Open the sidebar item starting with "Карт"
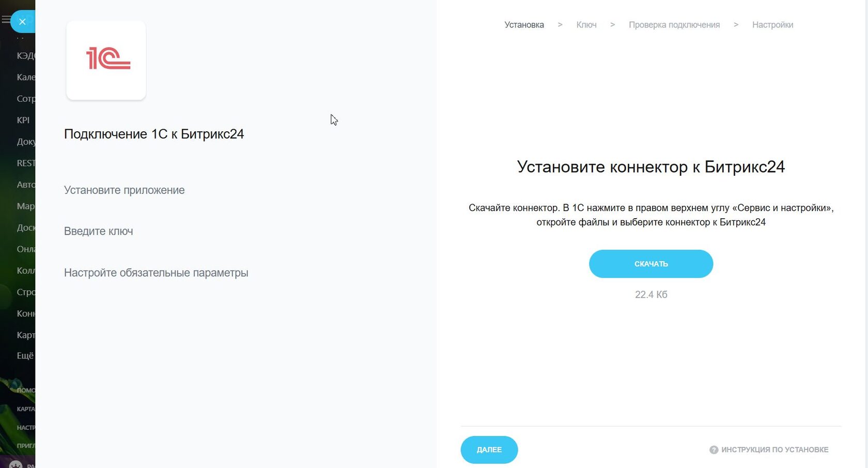 click(26, 335)
